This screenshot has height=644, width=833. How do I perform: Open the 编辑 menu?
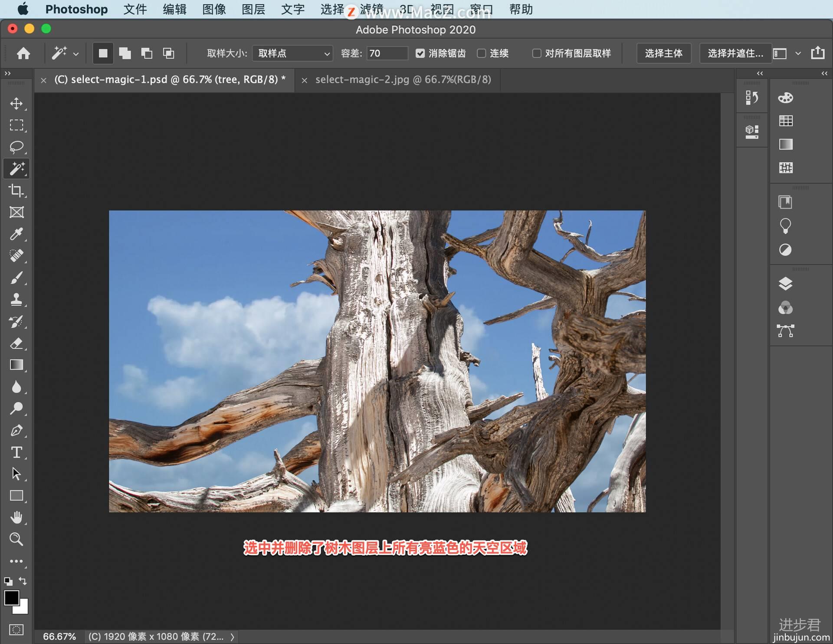tap(174, 9)
